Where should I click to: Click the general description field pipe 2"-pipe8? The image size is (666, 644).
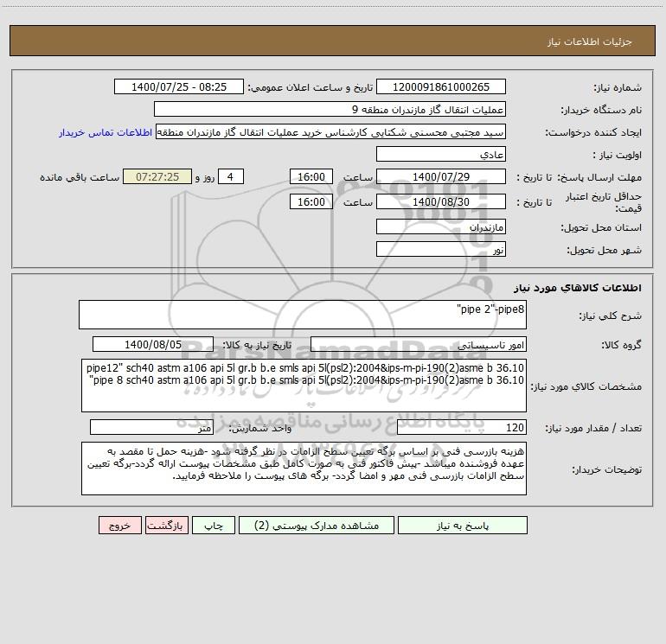click(x=303, y=315)
